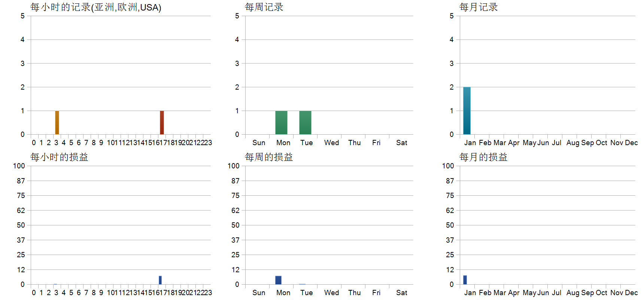Select the green Tue bar in weekly records

pos(305,123)
